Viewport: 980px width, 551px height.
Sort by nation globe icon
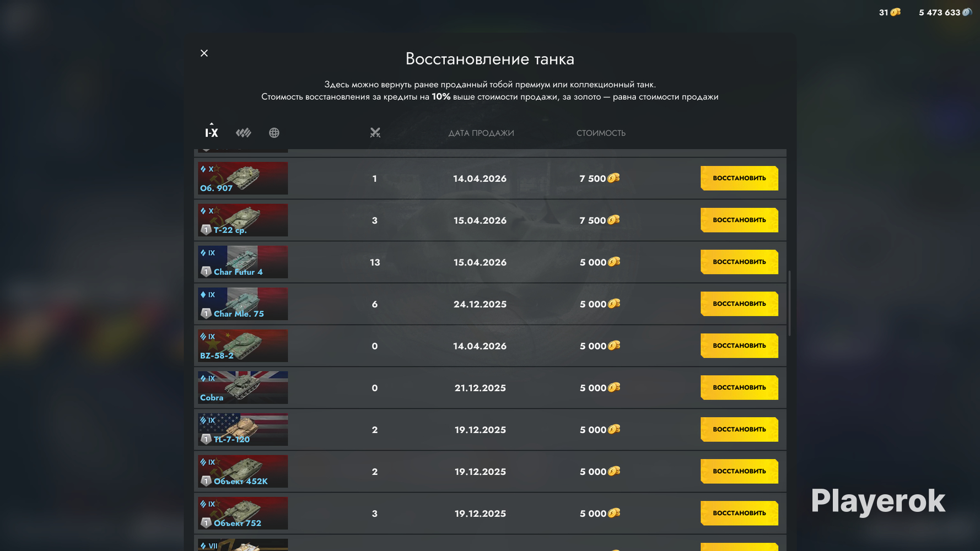coord(274,133)
